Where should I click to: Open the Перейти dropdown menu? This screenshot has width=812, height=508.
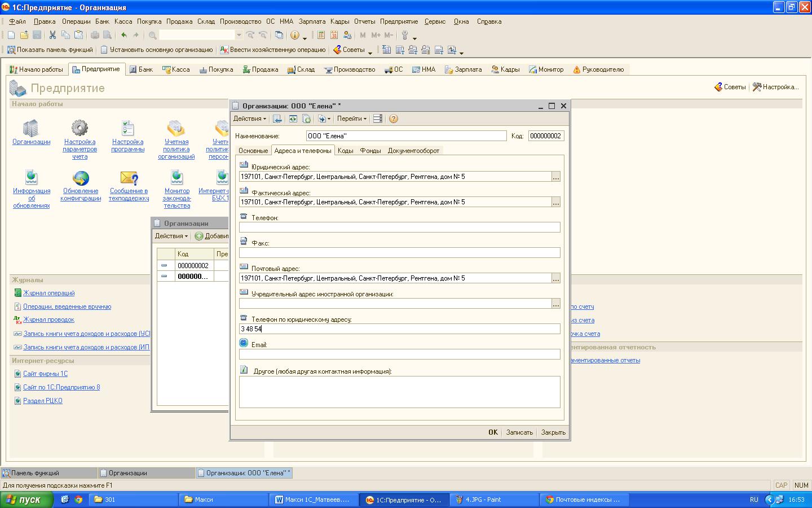[352, 119]
